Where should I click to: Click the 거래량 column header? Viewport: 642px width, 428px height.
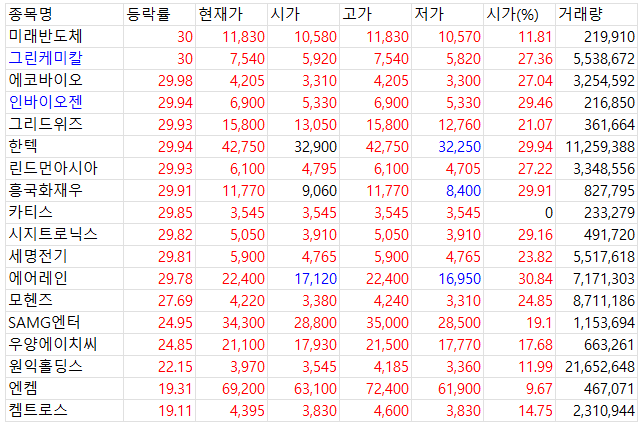[580, 14]
